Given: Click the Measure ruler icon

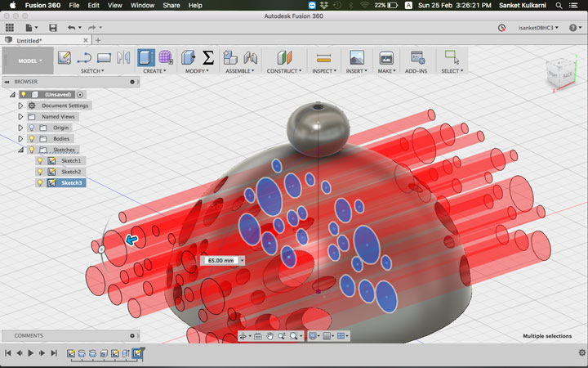Looking at the screenshot, I should tap(323, 57).
